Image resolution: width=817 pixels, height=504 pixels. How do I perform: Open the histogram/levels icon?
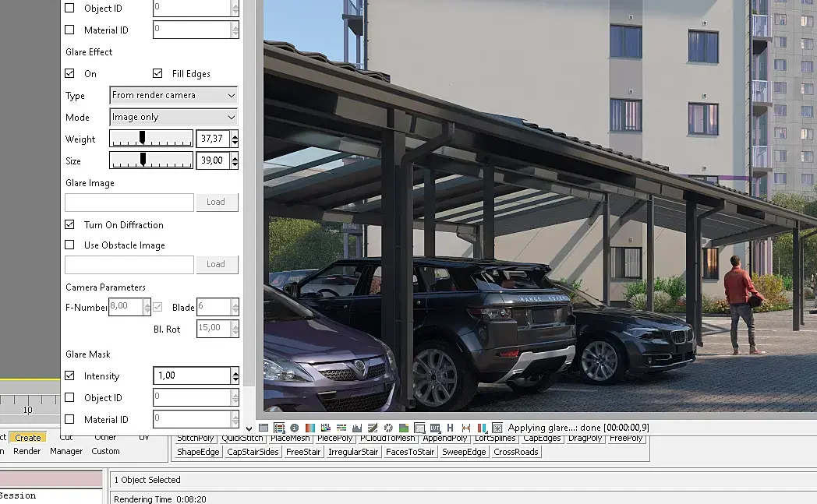(x=357, y=428)
